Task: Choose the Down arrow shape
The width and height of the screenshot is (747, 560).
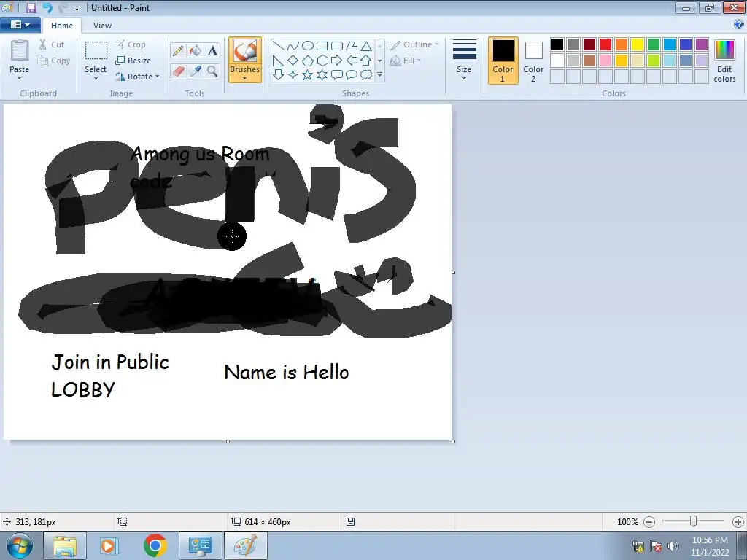Action: [x=279, y=75]
